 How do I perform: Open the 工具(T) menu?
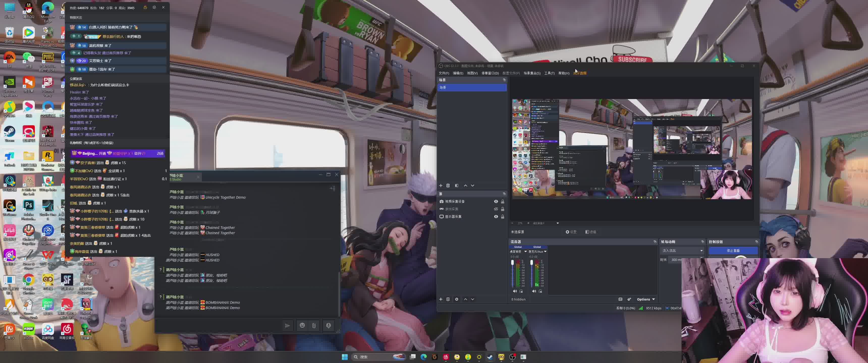549,73
